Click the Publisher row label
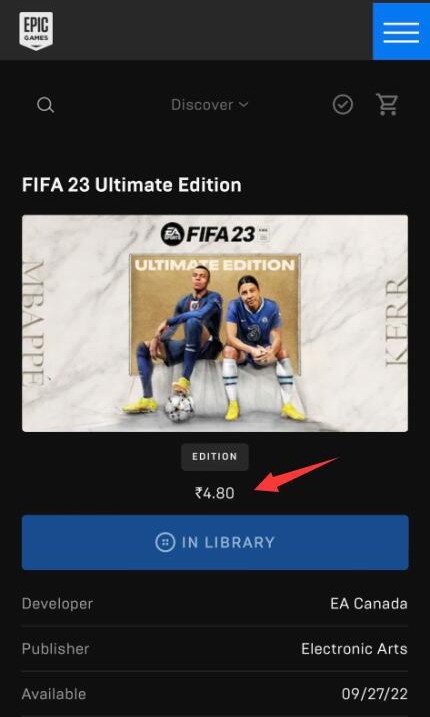Screen dimensions: 430x717 pyautogui.click(x=55, y=648)
